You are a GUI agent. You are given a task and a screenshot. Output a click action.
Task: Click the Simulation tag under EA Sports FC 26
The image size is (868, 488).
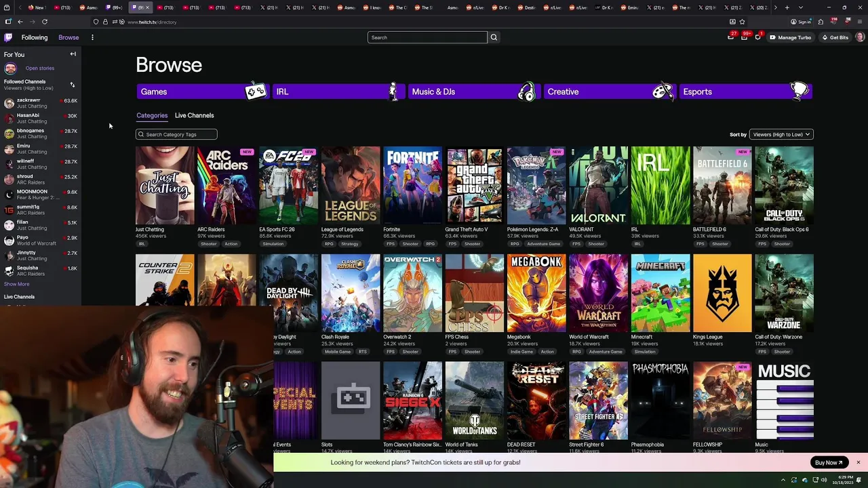(273, 244)
